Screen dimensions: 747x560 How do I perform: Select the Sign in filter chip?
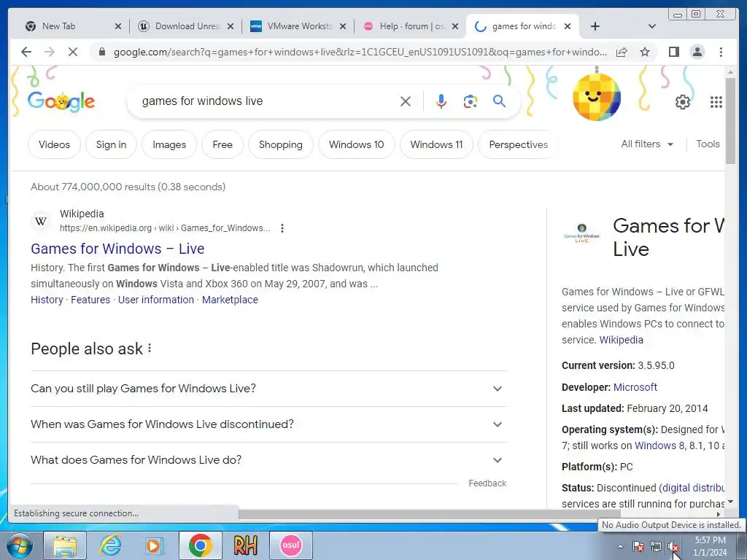(111, 144)
